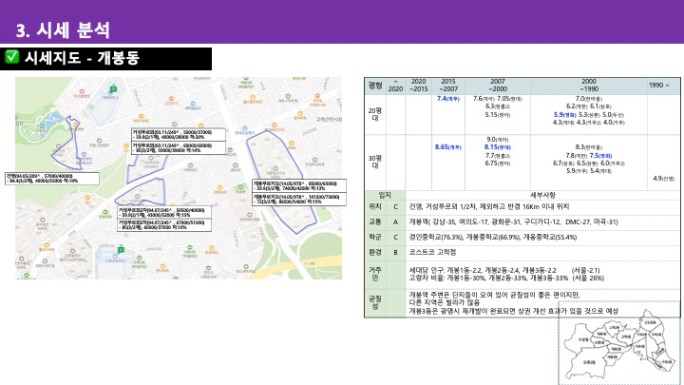Click the 시세지도 - 개봉동 black title bar

(106, 58)
